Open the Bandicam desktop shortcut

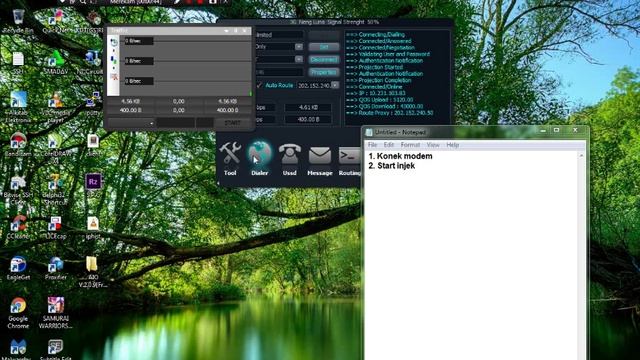pyautogui.click(x=18, y=145)
